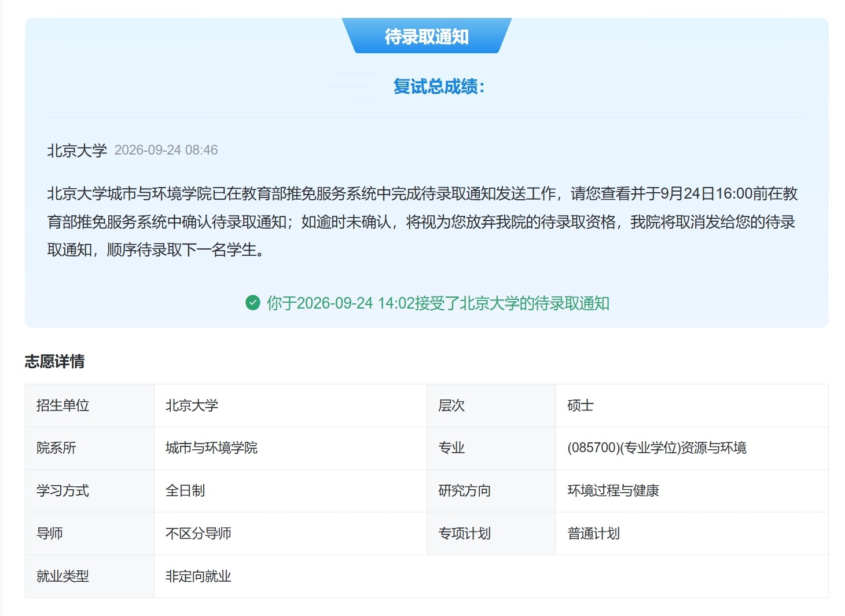Click the 城市与环境学院 value cell

coord(291,448)
